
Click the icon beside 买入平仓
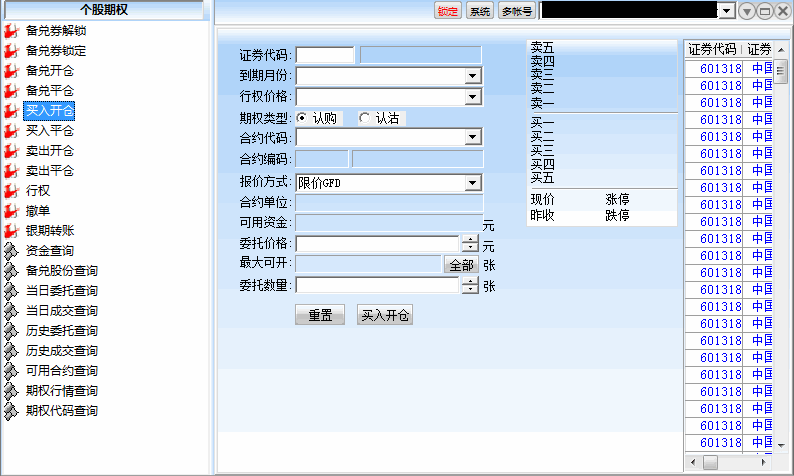click(x=11, y=131)
